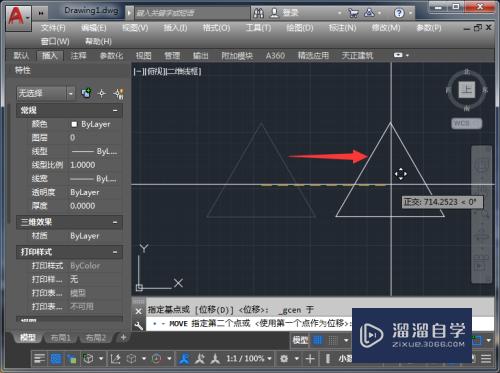Toggle the snap mode dotted grid icon

point(333,340)
